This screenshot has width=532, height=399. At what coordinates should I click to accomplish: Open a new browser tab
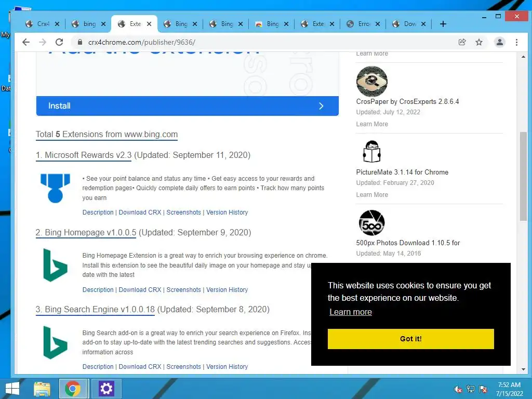(x=443, y=24)
